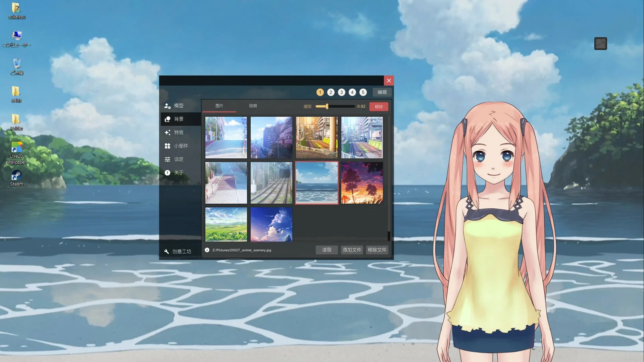
Task: Click the info icon beside the file path
Action: coord(207,250)
